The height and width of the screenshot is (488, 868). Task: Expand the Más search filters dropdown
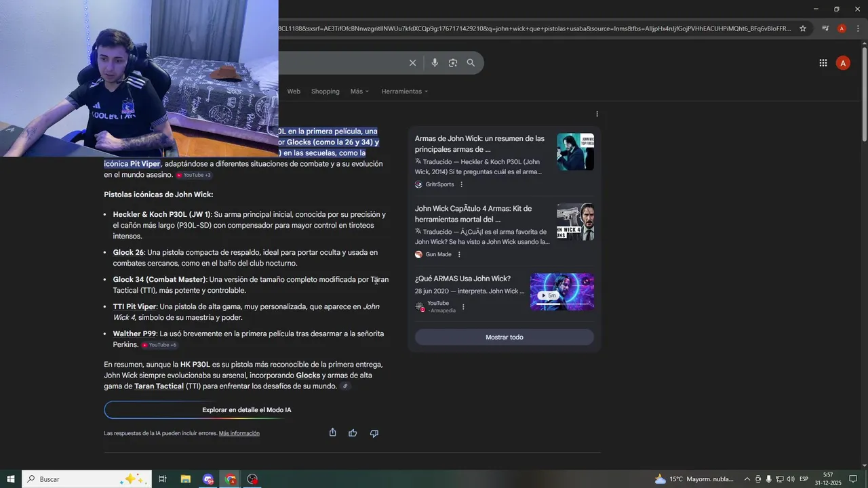359,91
